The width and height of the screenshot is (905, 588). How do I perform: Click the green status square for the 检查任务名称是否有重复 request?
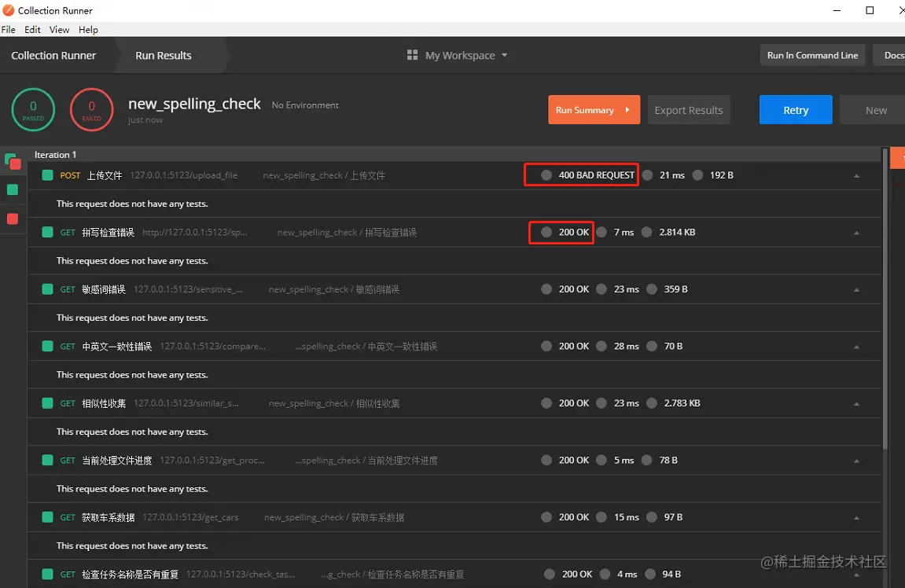click(47, 574)
